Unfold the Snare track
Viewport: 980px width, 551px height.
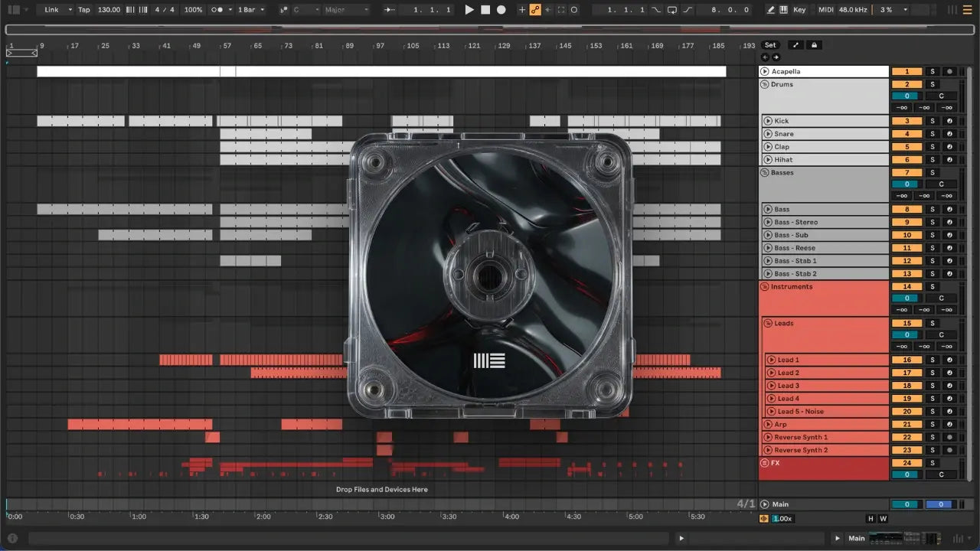click(x=768, y=134)
